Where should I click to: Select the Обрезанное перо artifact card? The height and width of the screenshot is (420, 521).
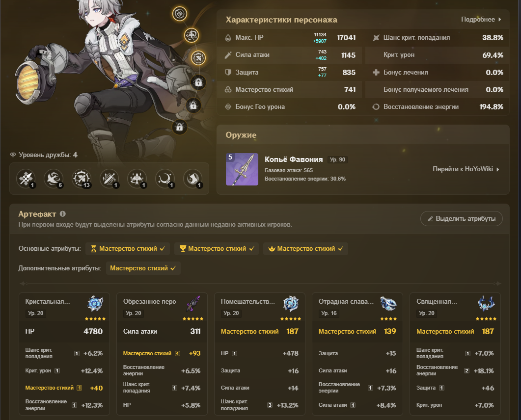pyautogui.click(x=162, y=354)
